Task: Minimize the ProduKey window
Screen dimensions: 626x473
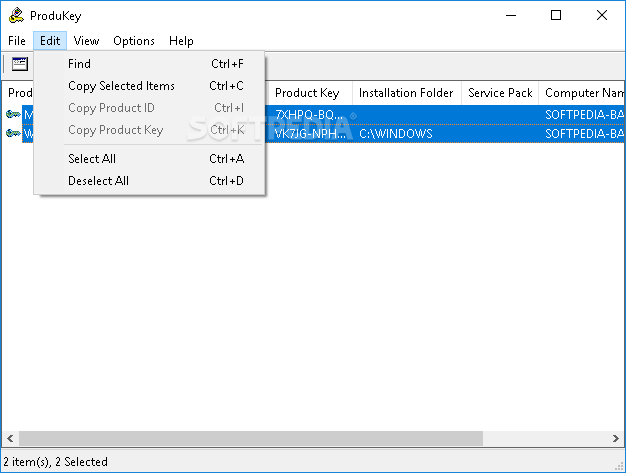Action: tap(511, 15)
